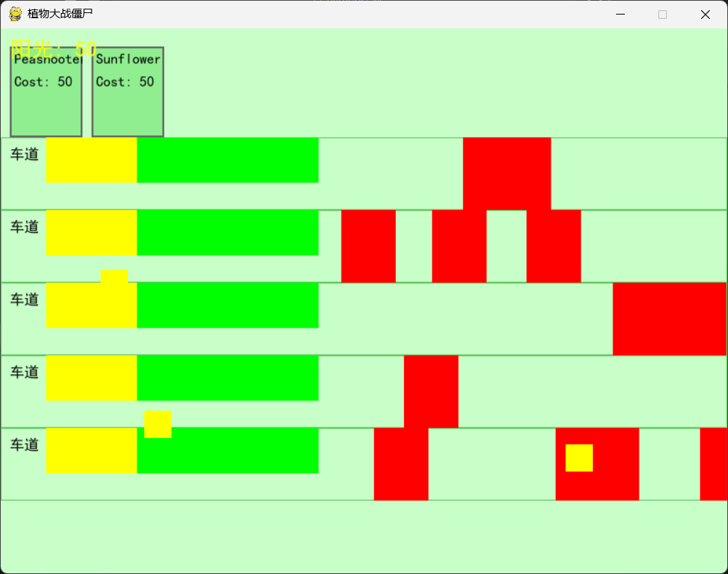Image resolution: width=728 pixels, height=574 pixels.
Task: Click the yellow block in the fourth lane
Action: pos(92,378)
